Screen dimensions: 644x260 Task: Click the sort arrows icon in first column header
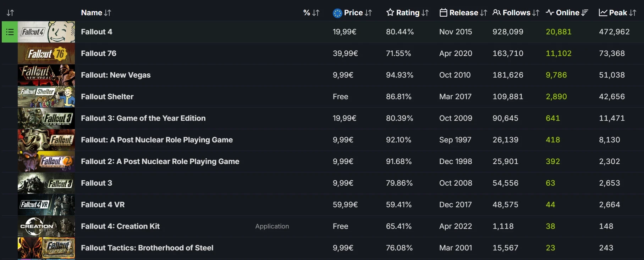(10, 13)
